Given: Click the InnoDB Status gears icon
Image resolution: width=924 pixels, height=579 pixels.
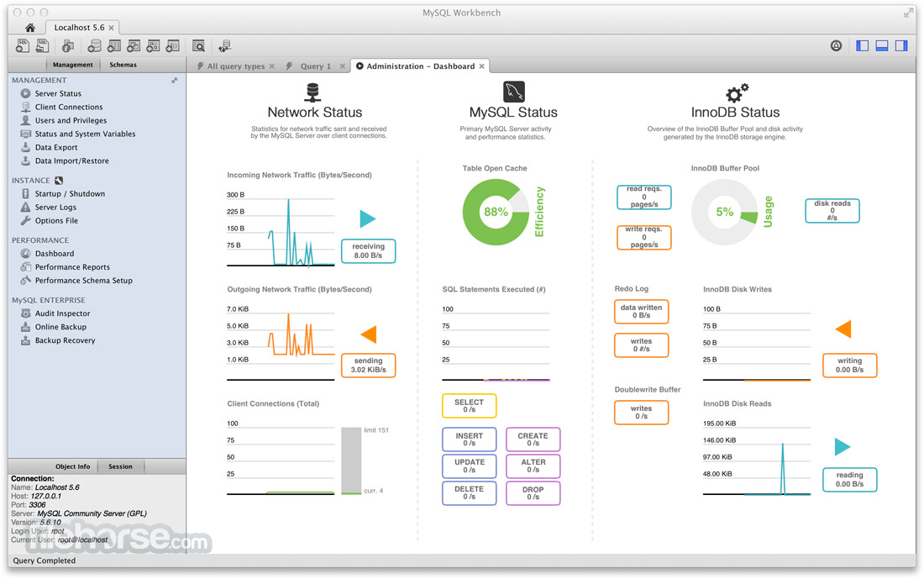Looking at the screenshot, I should [737, 92].
